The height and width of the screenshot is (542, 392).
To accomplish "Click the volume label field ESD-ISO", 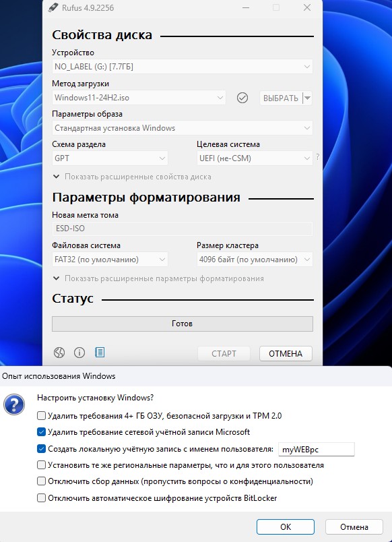I will click(x=183, y=229).
